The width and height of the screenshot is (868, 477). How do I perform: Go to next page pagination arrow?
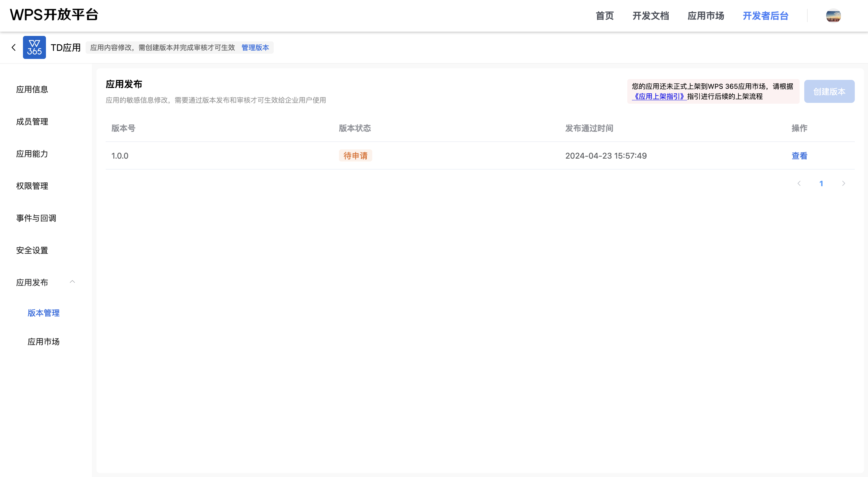coord(843,183)
